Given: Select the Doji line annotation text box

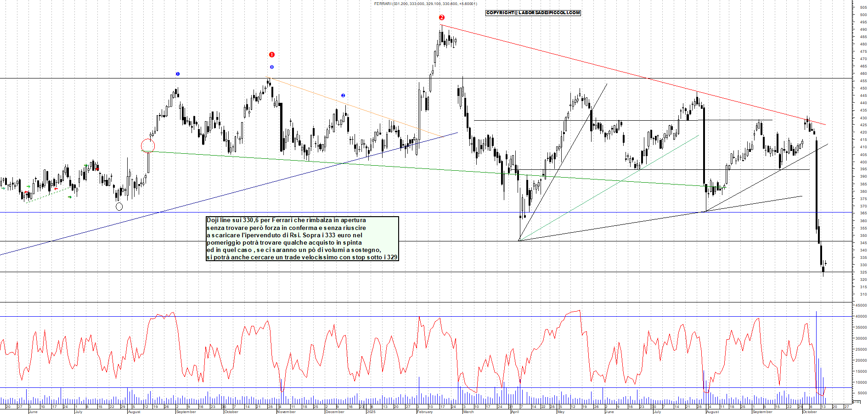Looking at the screenshot, I should coord(302,239).
